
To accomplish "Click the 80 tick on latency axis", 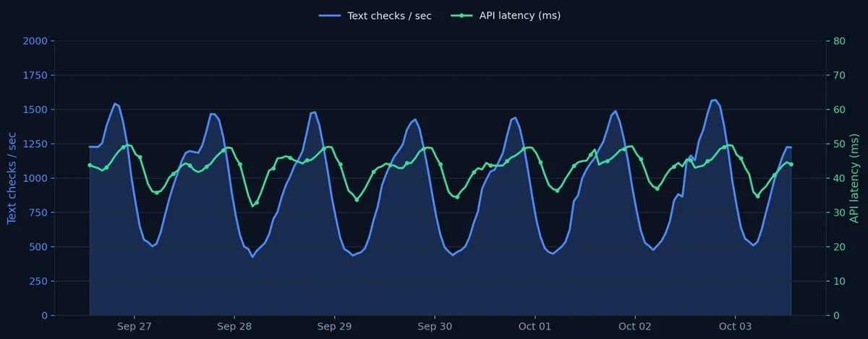I will (839, 41).
